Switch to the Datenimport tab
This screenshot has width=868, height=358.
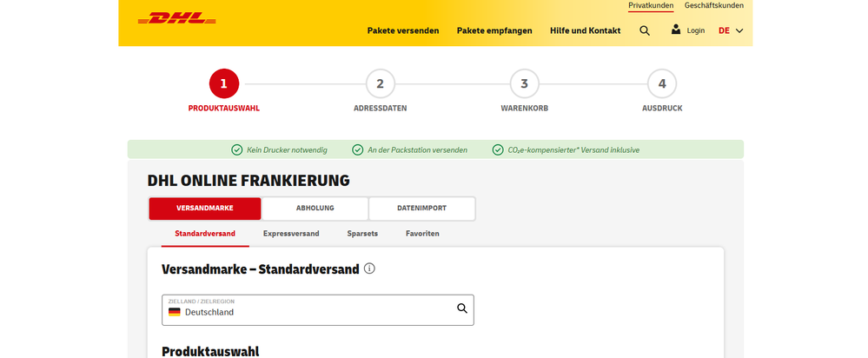[x=421, y=209]
